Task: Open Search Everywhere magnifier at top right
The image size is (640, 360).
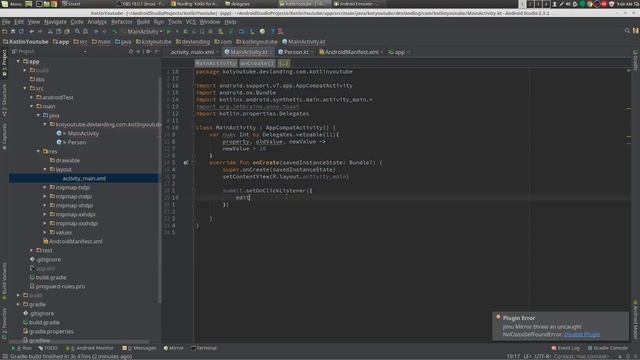Action: (627, 31)
